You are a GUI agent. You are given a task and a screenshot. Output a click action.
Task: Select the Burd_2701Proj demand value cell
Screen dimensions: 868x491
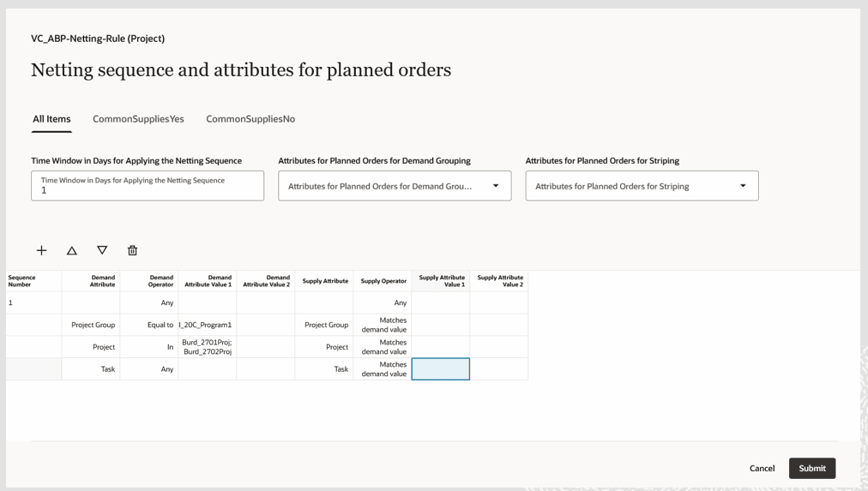(x=207, y=347)
